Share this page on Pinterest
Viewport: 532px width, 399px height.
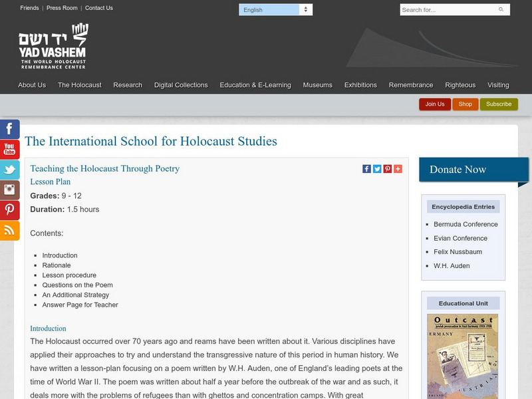coord(386,168)
